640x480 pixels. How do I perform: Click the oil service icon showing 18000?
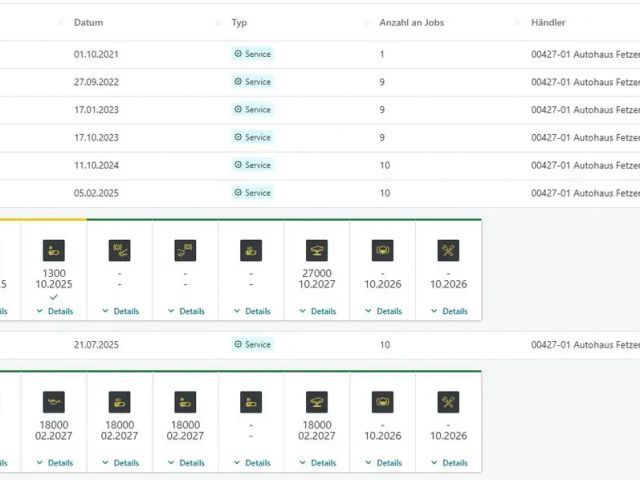click(x=54, y=402)
